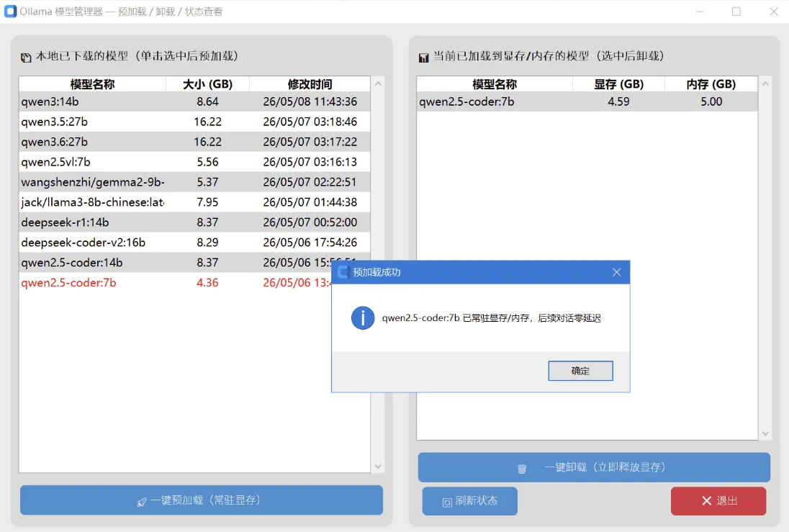
Task: Click scroll-down arrow of local models list
Action: click(378, 466)
